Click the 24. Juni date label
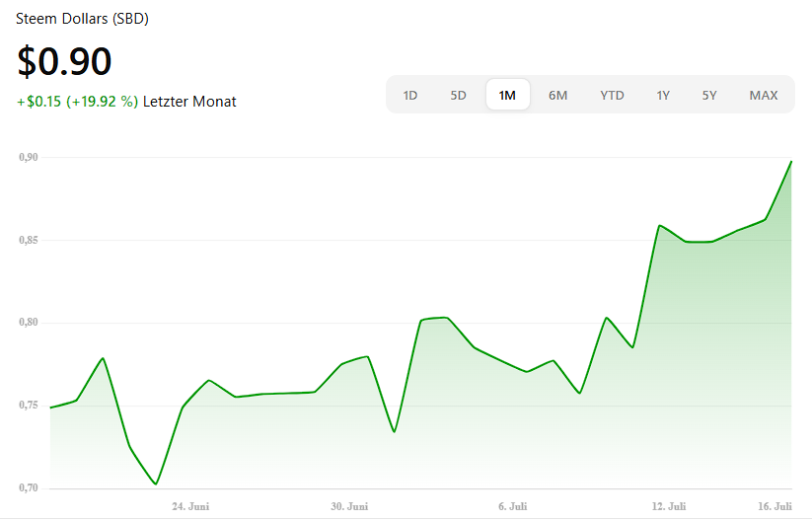 click(x=190, y=506)
